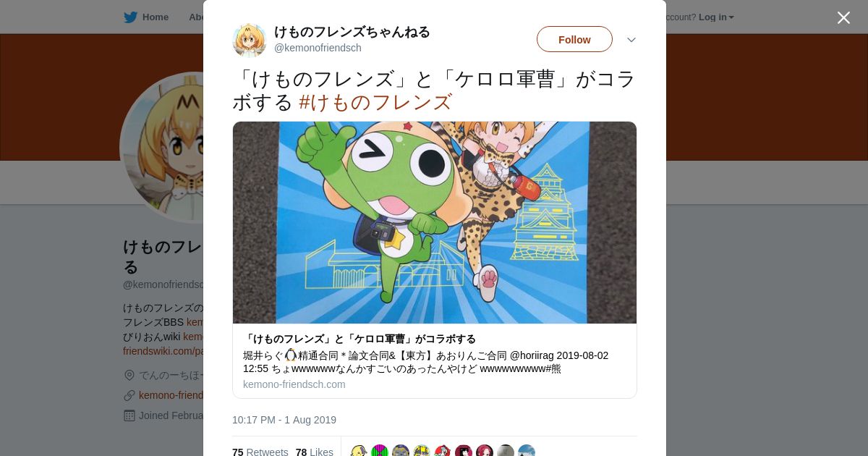The image size is (868, 456).
Task: Click the tweet author's avatar image
Action: (250, 40)
